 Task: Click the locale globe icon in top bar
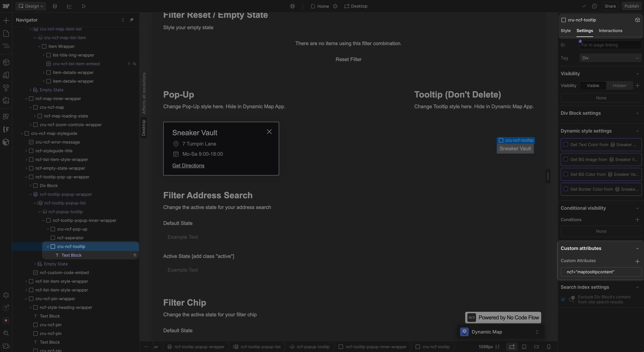pos(292,6)
